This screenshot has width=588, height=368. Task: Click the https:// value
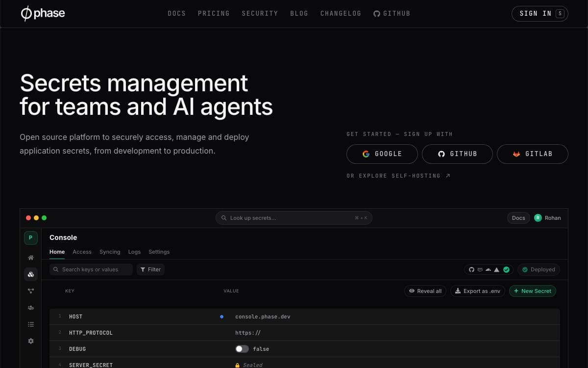click(x=248, y=333)
